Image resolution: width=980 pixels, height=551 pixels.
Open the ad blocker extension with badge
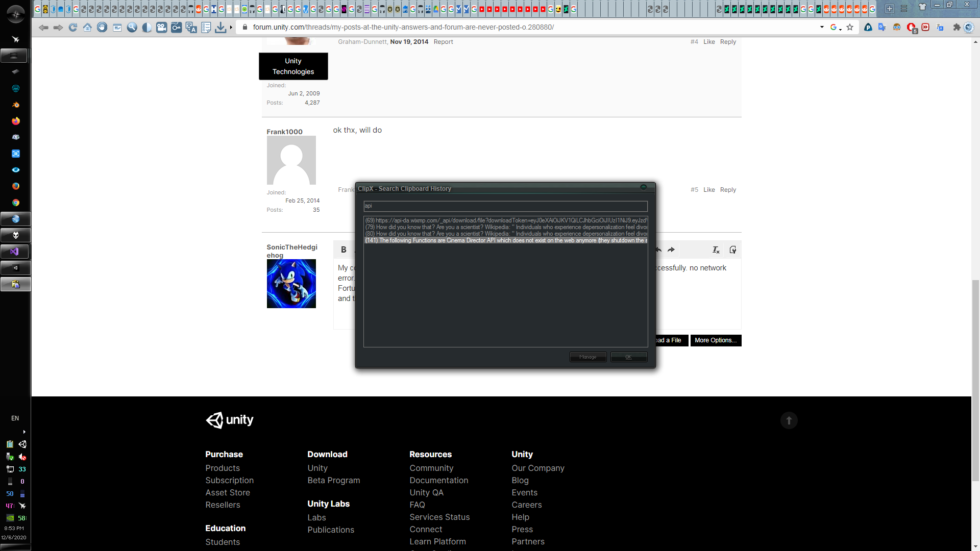point(911,28)
